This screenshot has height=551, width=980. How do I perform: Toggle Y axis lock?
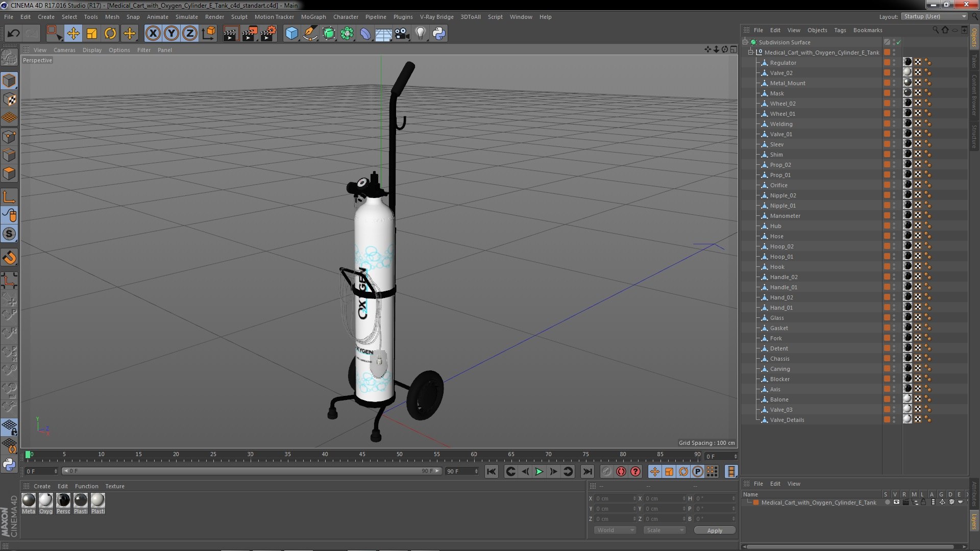pyautogui.click(x=171, y=34)
